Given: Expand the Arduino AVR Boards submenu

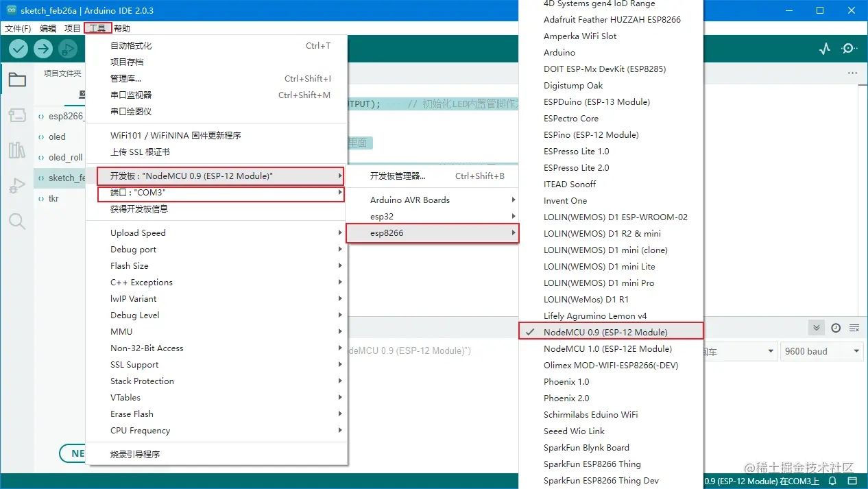Looking at the screenshot, I should click(433, 200).
